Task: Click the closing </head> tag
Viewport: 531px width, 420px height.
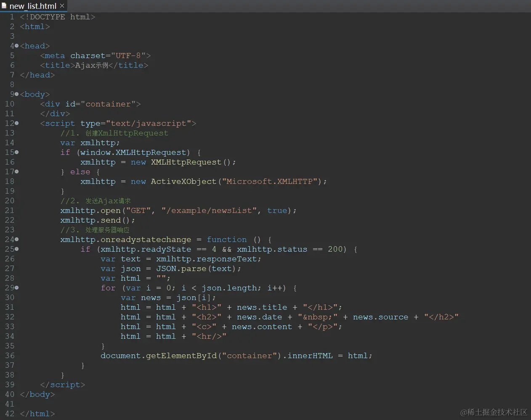Action: pos(37,75)
